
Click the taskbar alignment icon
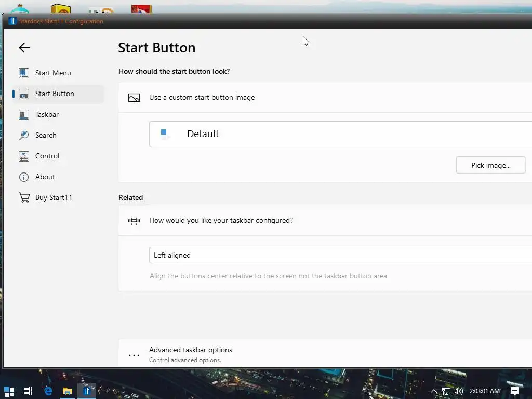click(134, 221)
